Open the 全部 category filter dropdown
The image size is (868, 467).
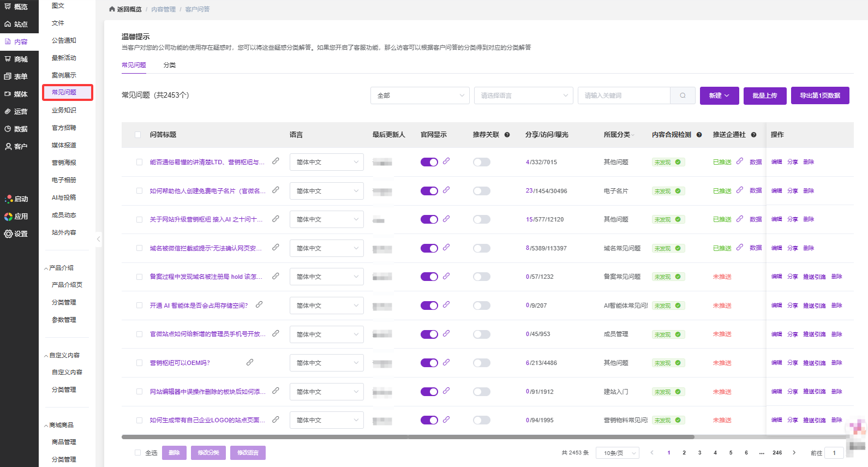[420, 95]
